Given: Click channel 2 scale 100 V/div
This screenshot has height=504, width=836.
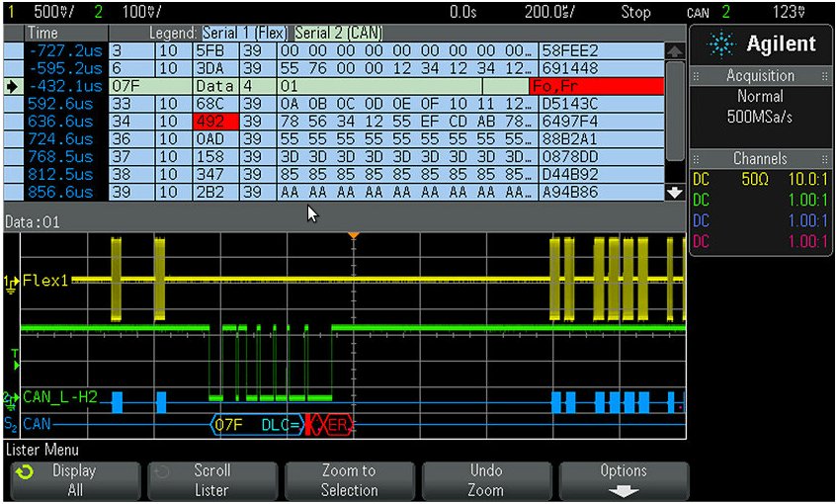Looking at the screenshot, I should [x=142, y=11].
